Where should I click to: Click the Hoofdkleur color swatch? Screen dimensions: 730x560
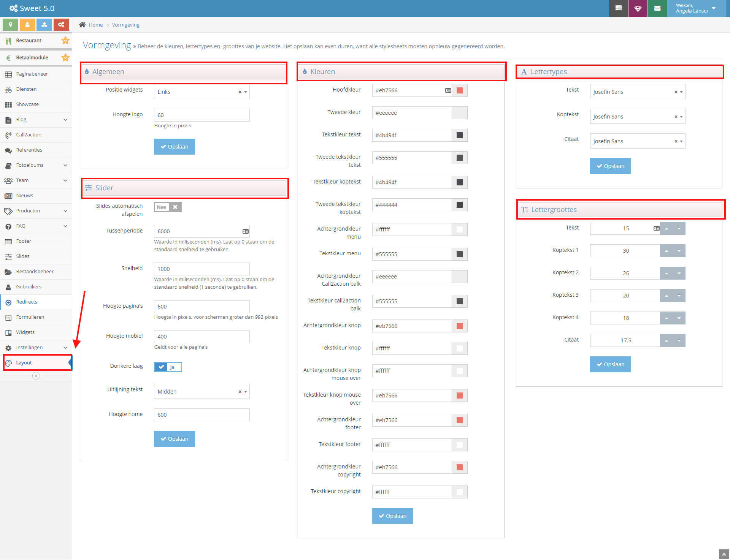[459, 90]
